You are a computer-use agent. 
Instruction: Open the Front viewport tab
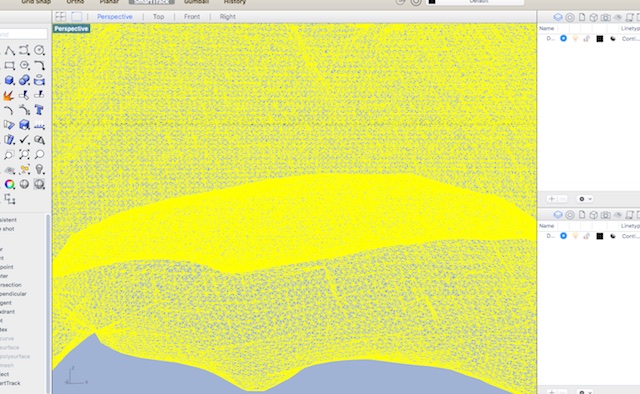(x=192, y=17)
